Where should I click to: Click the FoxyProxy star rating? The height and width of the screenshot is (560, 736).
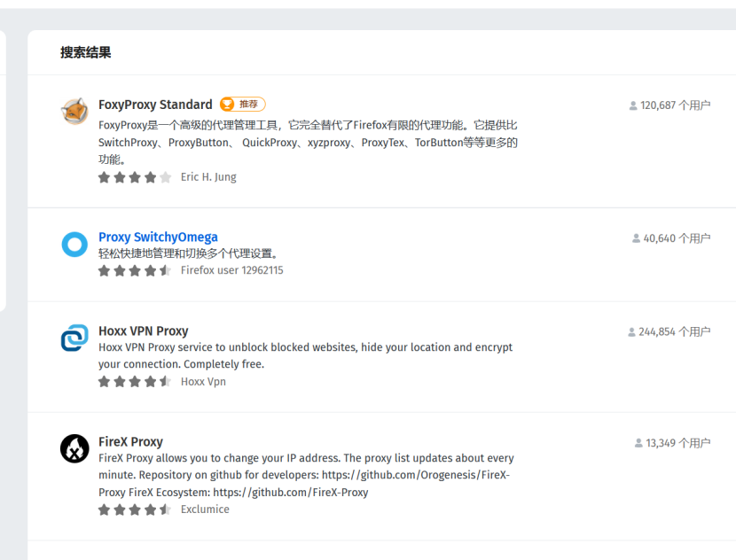point(135,177)
